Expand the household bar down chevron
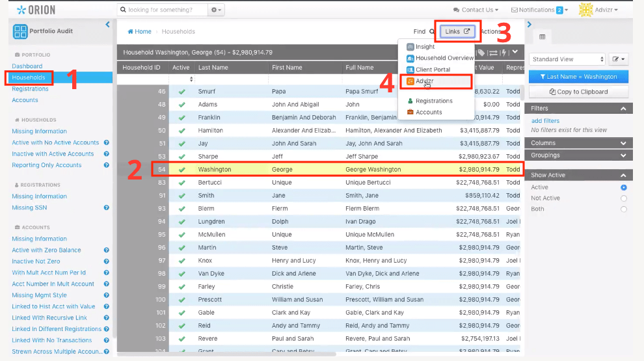This screenshot has height=361, width=644. click(515, 52)
